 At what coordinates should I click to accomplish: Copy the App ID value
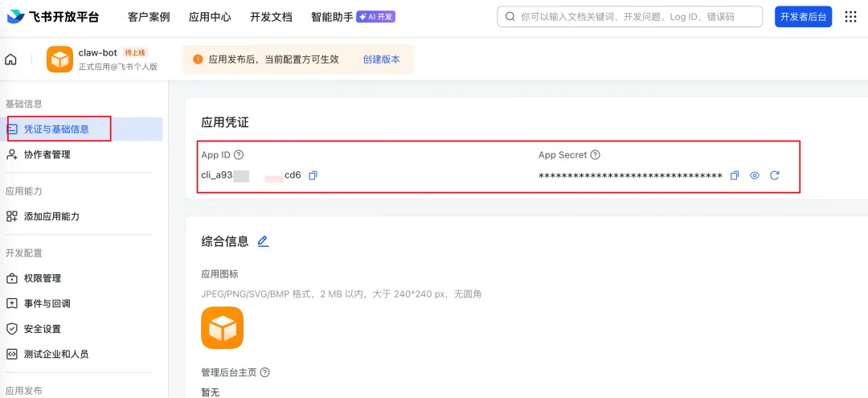pos(313,175)
